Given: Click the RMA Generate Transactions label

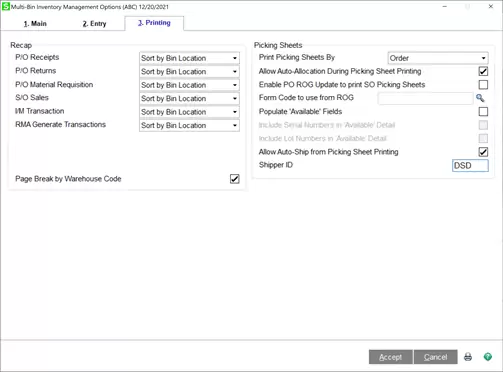Looking at the screenshot, I should 60,125.
